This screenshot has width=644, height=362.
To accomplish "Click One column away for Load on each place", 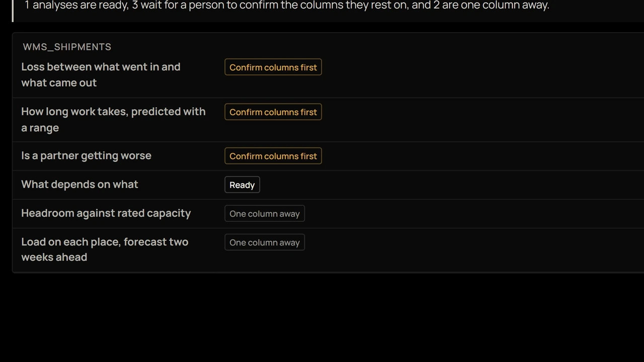I will tap(265, 242).
